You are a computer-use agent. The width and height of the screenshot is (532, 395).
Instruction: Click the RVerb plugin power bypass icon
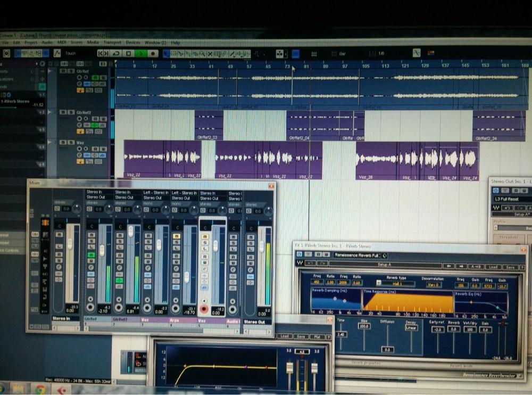click(299, 254)
